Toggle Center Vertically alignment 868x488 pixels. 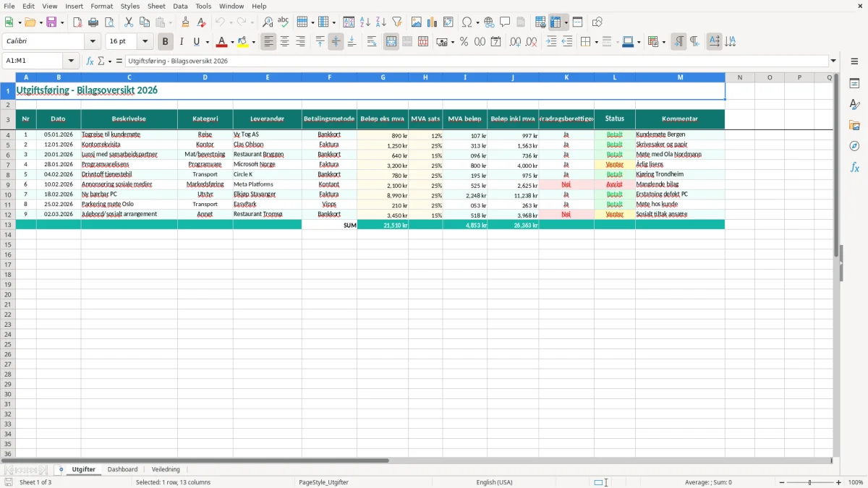coord(336,42)
